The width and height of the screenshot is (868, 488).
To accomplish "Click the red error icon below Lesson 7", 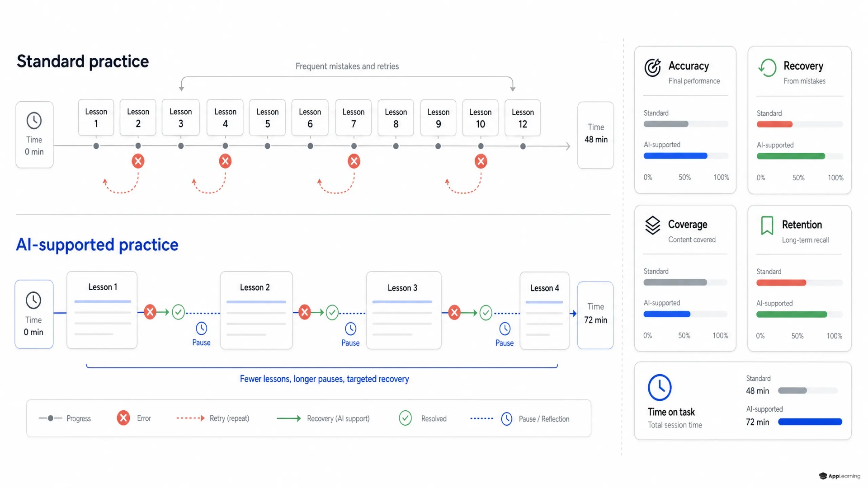I will pos(354,161).
